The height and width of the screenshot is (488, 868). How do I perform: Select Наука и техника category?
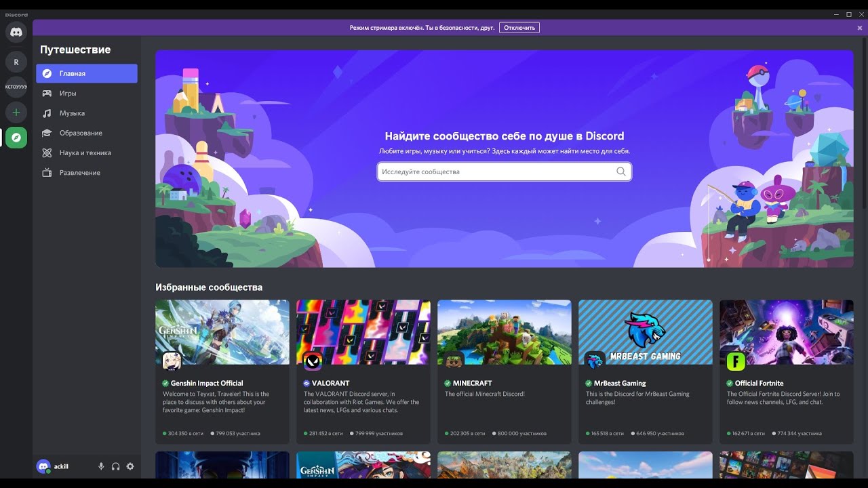pyautogui.click(x=87, y=152)
